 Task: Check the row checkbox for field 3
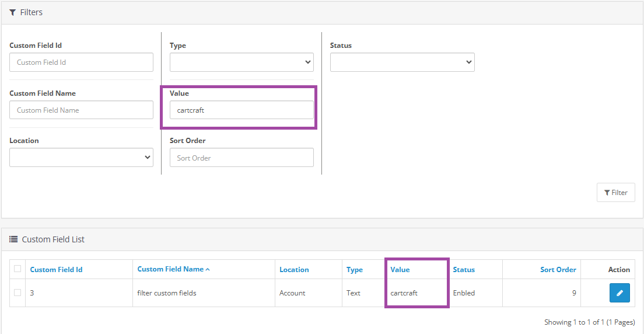17,293
